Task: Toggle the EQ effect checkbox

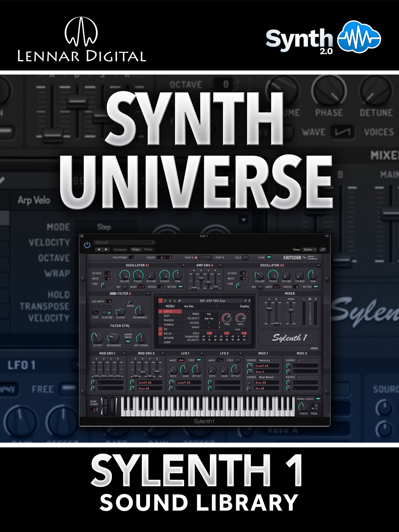Action: click(161, 329)
